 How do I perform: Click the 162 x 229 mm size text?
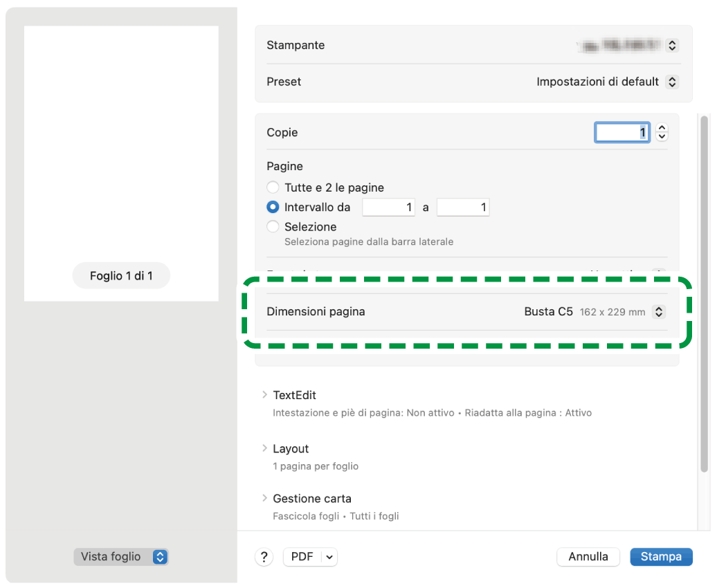click(x=612, y=312)
